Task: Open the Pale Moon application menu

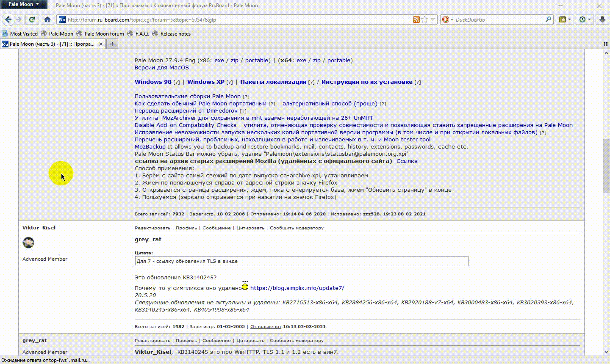Action: tap(24, 4)
